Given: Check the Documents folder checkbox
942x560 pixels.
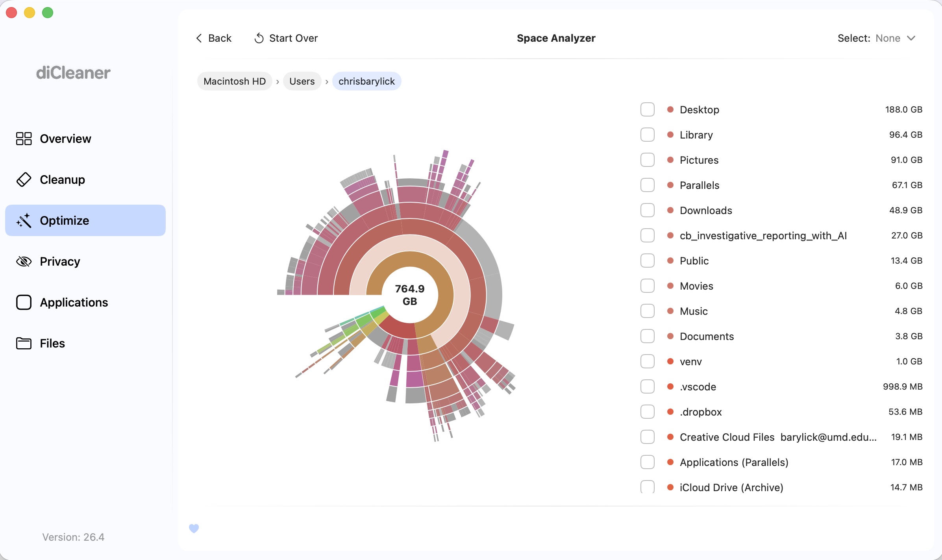Looking at the screenshot, I should 648,336.
